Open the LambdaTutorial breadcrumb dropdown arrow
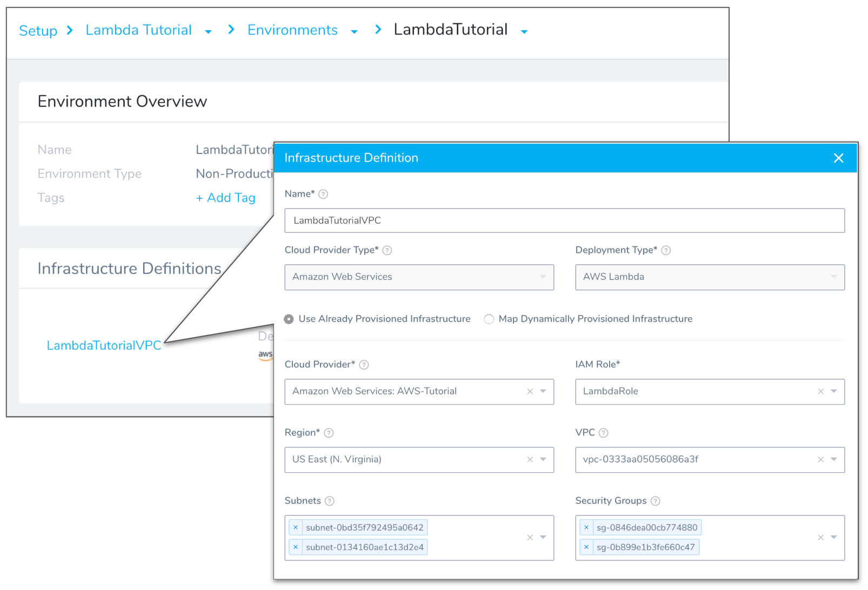 (524, 32)
